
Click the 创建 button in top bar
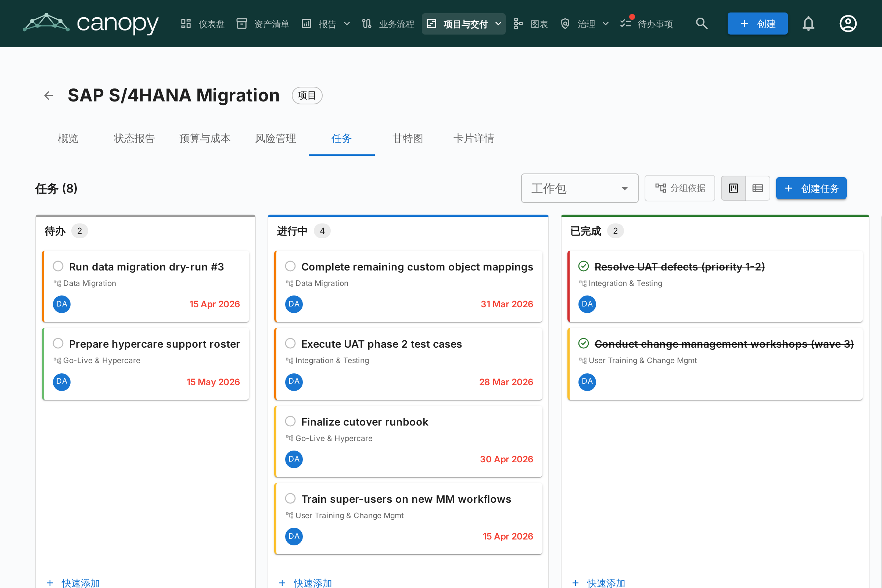click(x=757, y=24)
